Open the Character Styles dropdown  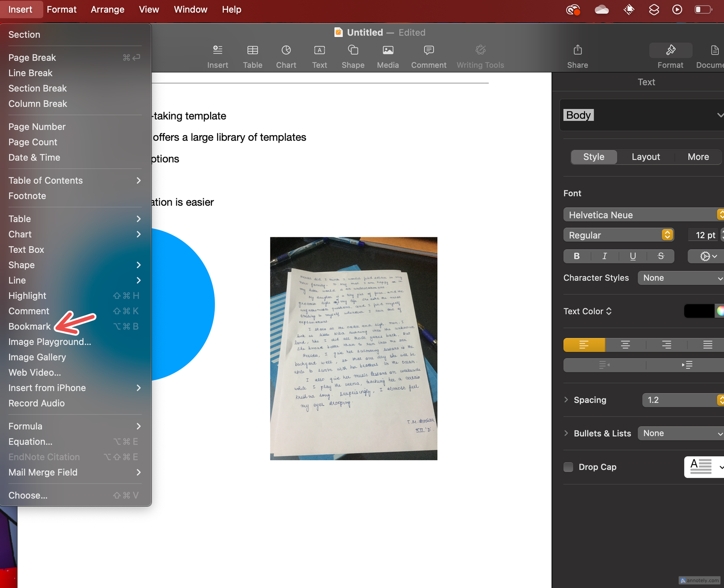point(680,278)
